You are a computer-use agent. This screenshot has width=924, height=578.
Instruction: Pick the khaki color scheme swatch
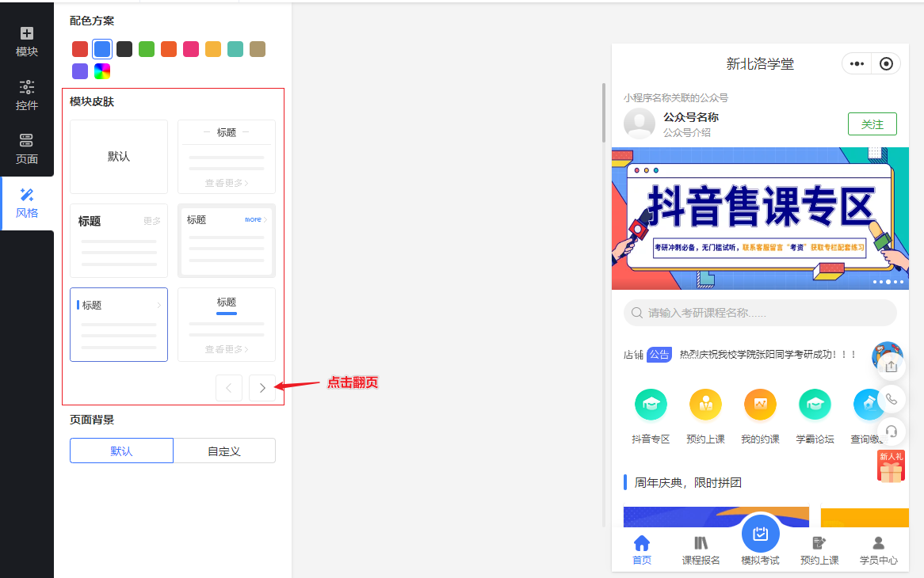[x=258, y=49]
